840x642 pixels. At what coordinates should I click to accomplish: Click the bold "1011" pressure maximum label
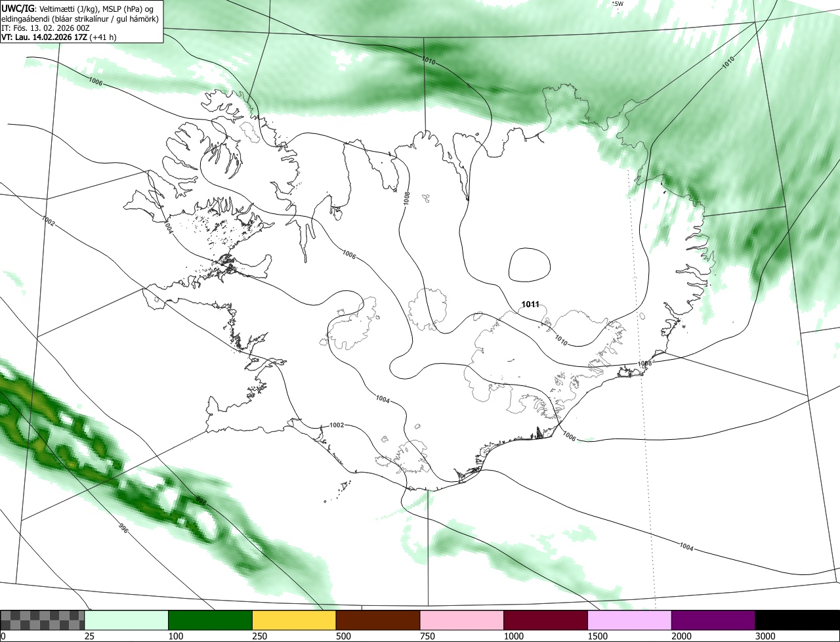click(530, 305)
